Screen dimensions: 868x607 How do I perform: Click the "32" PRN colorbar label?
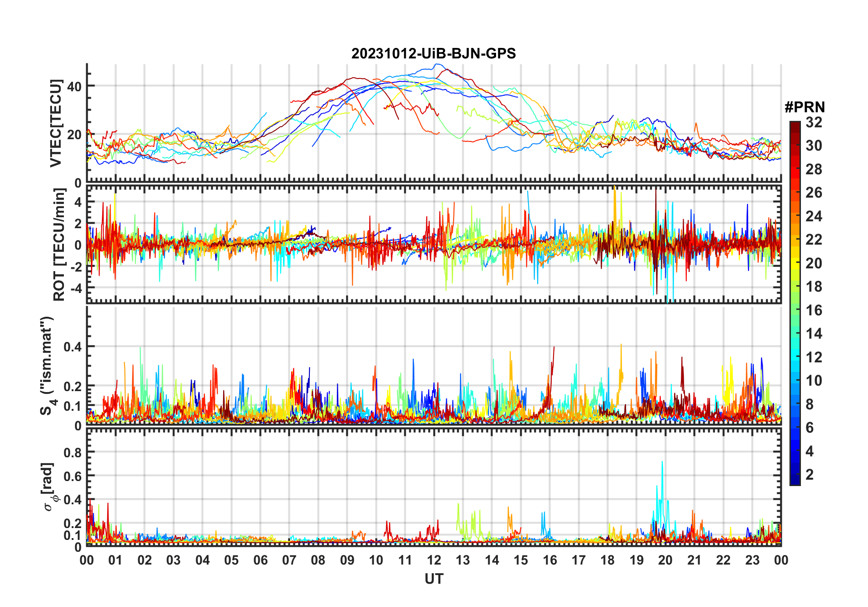(814, 122)
